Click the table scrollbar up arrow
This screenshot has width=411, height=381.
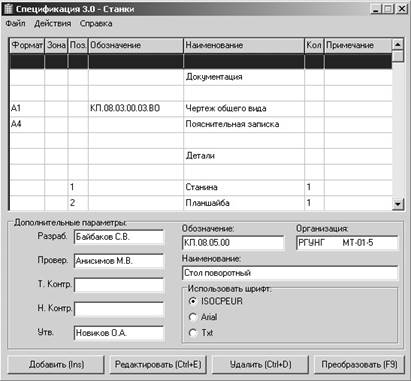pos(398,44)
